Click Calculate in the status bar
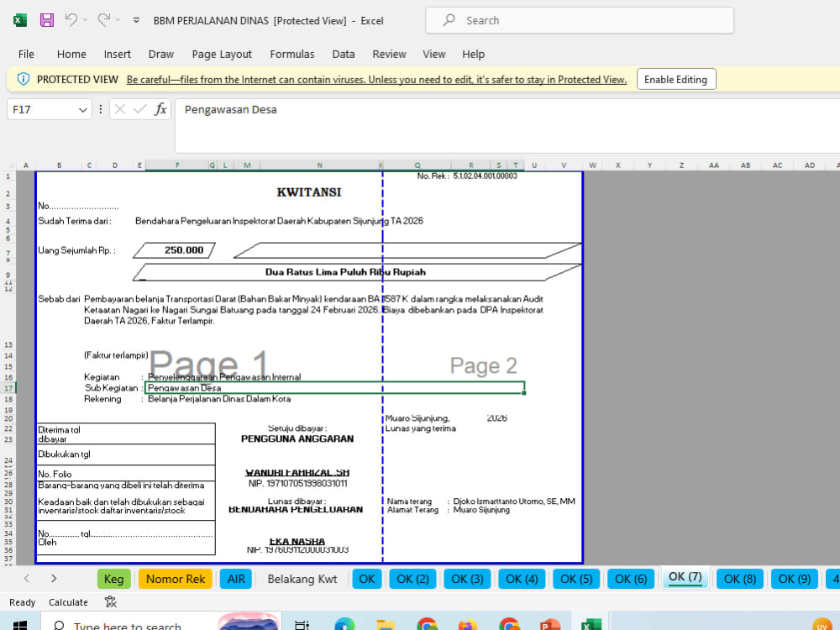Image resolution: width=840 pixels, height=630 pixels. 68,602
